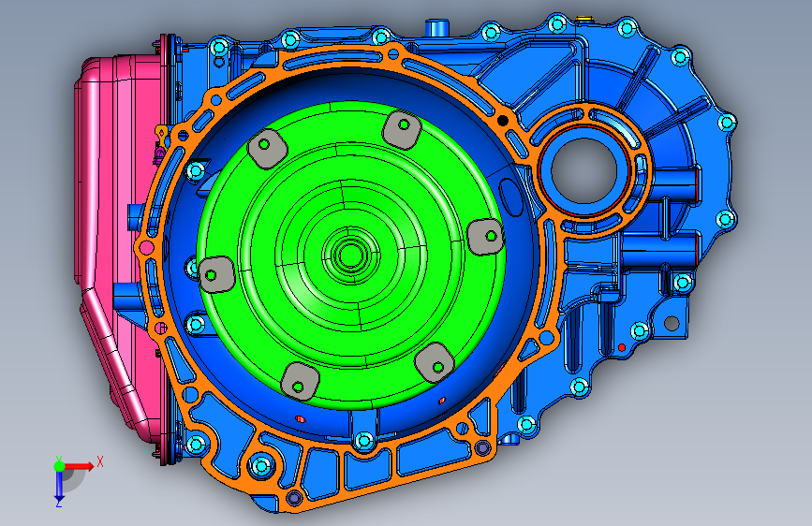Viewport: 812px width, 526px height.
Task: Select the blue cylindrical port atop the housing
Action: point(436,27)
